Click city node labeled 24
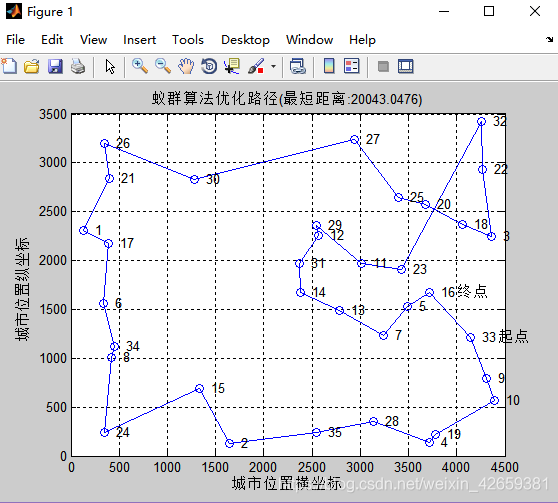Screen dimensions: 558x503 (104, 432)
